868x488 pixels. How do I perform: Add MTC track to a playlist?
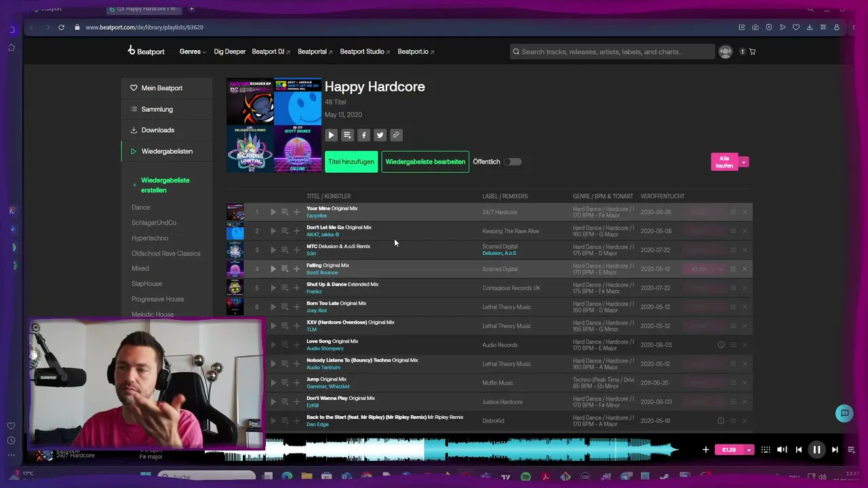click(296, 250)
